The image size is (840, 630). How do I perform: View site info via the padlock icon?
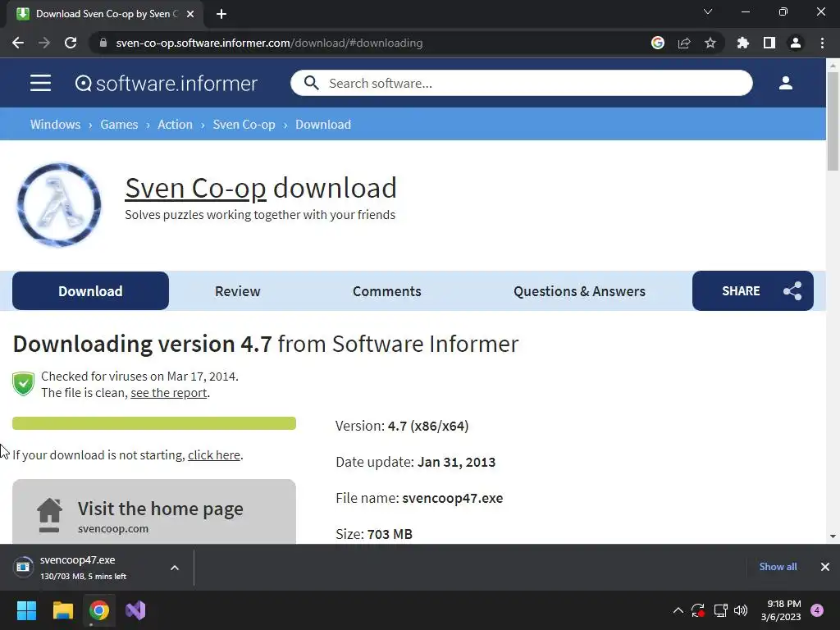[103, 43]
